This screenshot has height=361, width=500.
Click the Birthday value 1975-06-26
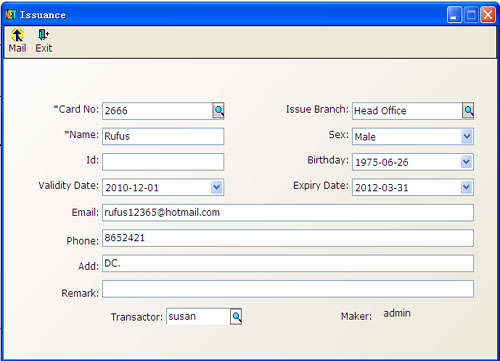click(382, 162)
